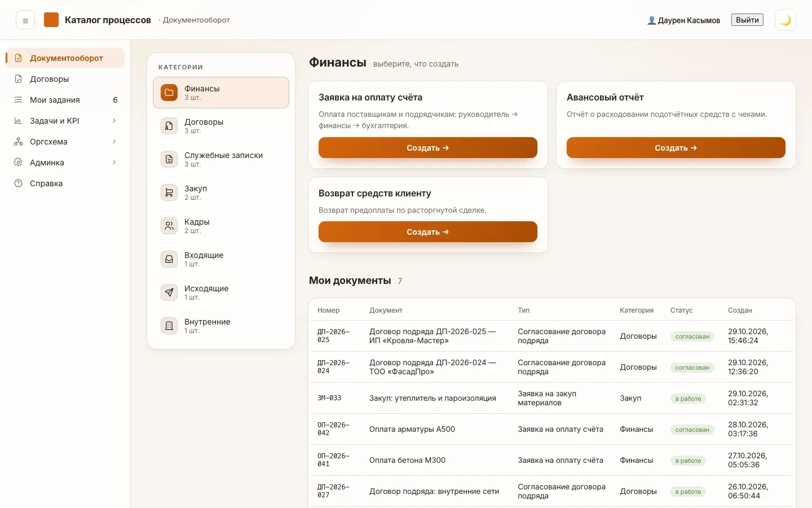Viewport: 812px width, 508px height.
Task: Select the Служебные записки category icon
Action: [169, 159]
